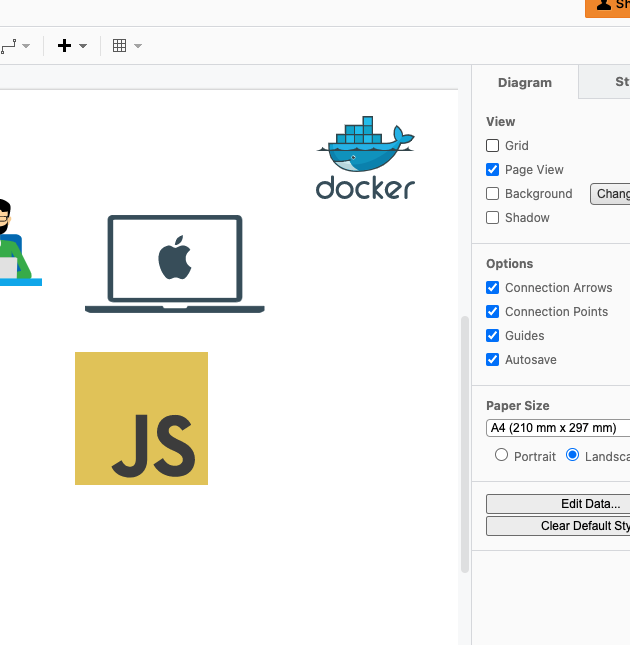
Task: Click the vertical canvas scrollbar
Action: click(x=465, y=444)
